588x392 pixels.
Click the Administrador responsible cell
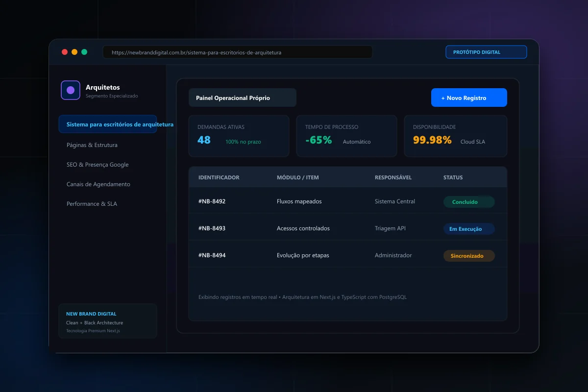coord(393,255)
